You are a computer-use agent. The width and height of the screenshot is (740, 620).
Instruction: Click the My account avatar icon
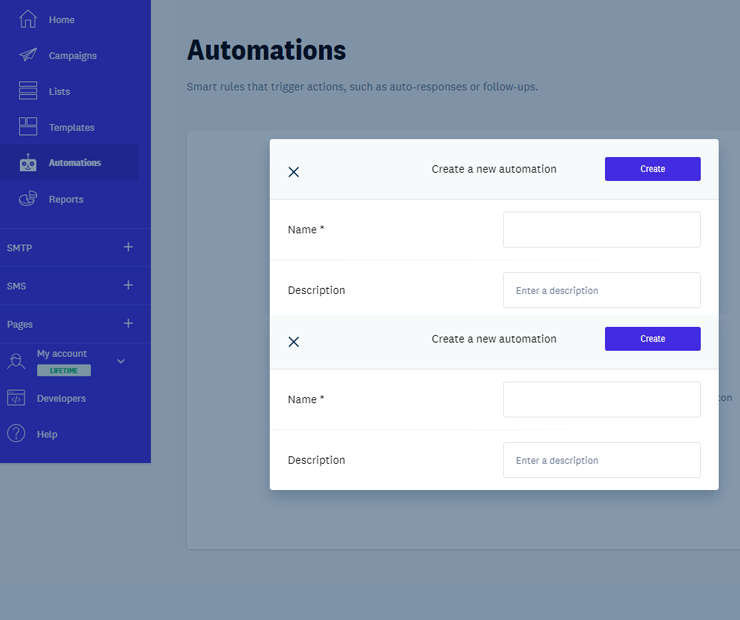pos(16,361)
